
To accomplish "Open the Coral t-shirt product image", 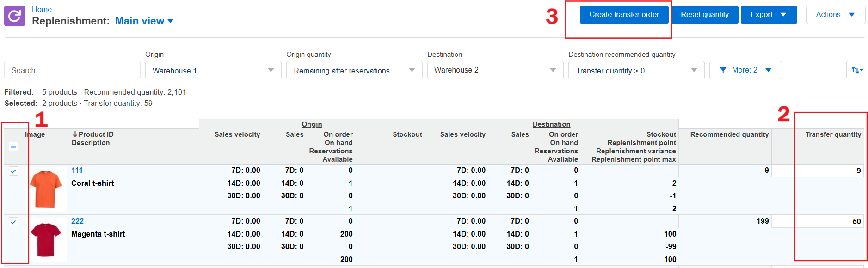I will point(46,189).
